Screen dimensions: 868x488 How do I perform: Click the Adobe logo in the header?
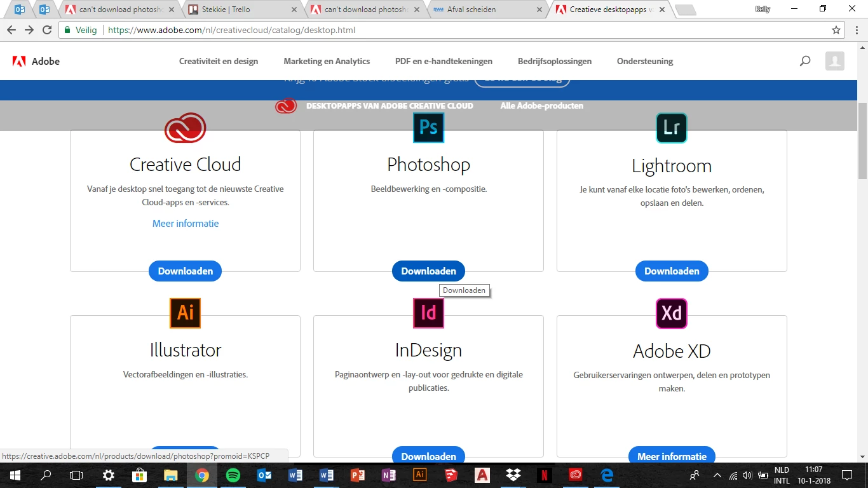coord(36,61)
